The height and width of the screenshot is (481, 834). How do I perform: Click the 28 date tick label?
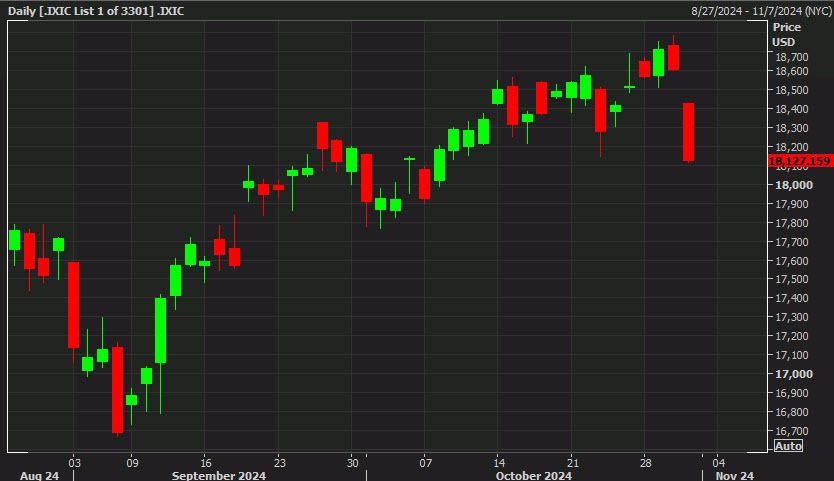coord(645,463)
